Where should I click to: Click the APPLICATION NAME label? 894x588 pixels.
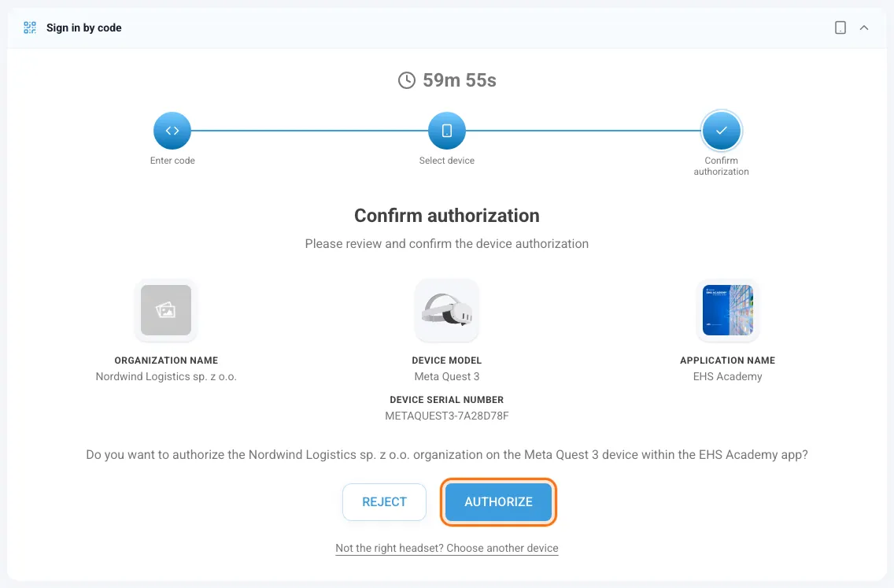point(727,361)
